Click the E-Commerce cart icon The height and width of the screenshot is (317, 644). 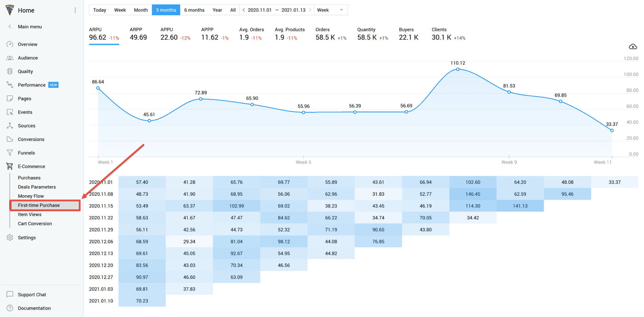(x=10, y=166)
